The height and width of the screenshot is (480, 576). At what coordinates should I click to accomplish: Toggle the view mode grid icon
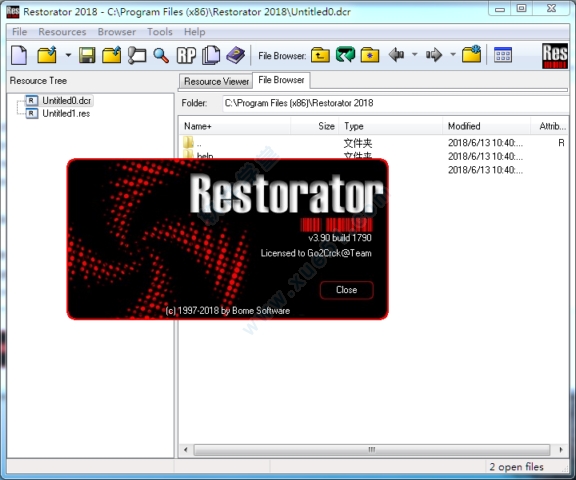[503, 55]
